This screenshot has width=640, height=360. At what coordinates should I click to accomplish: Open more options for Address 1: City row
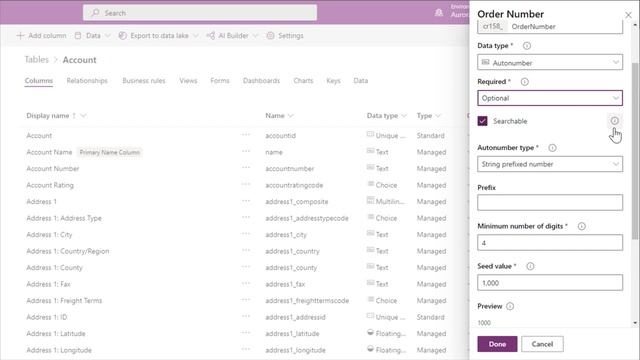click(x=245, y=234)
